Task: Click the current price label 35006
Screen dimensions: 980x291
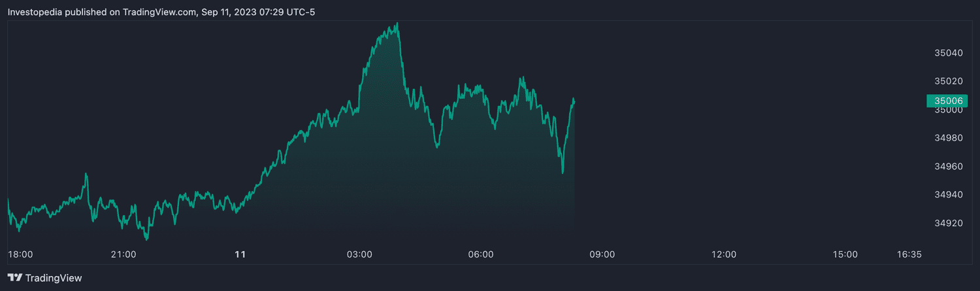Action: pos(948,101)
